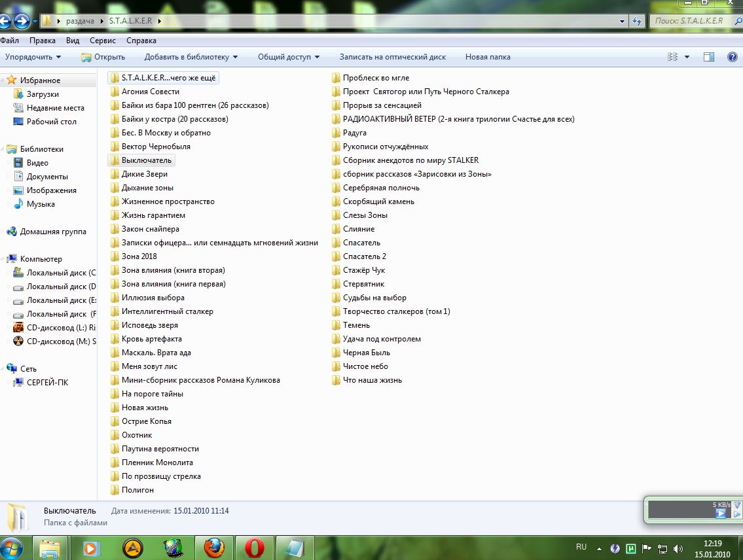Click the Windows Start orb
Screen dimensions: 743x560
tap(11, 547)
